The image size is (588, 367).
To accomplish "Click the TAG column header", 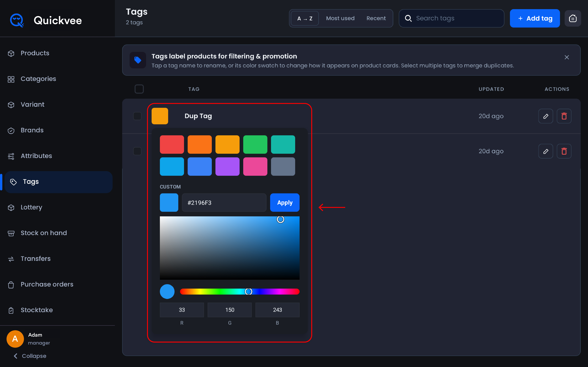I will point(194,89).
